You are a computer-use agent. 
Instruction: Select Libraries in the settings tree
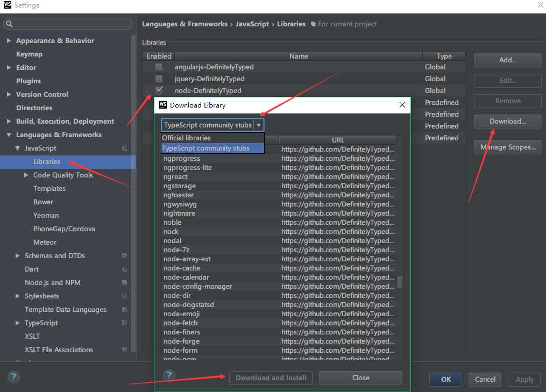pos(68,162)
